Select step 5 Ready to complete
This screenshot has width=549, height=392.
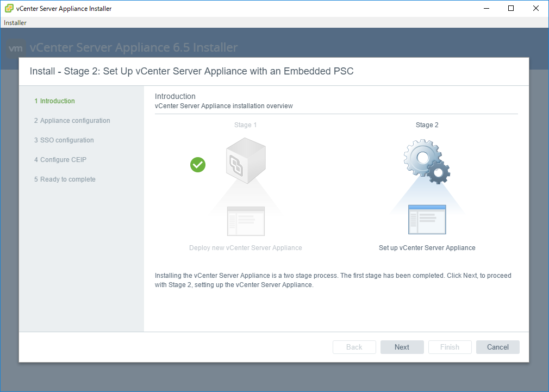pos(65,179)
